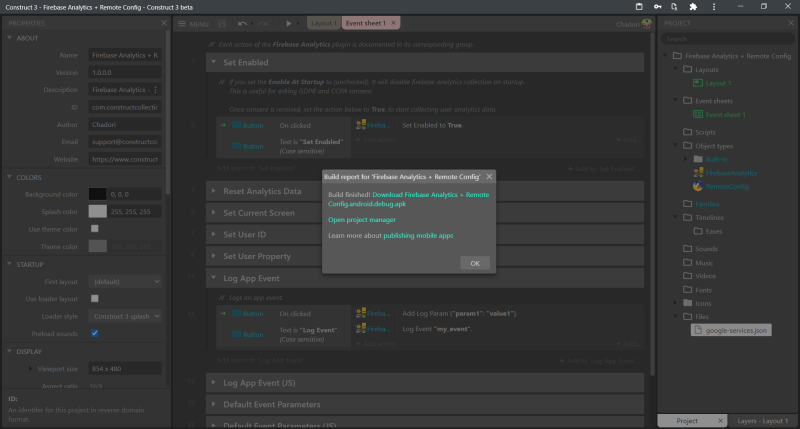Click the Splash color white swatch
Image resolution: width=800 pixels, height=429 pixels.
97,212
